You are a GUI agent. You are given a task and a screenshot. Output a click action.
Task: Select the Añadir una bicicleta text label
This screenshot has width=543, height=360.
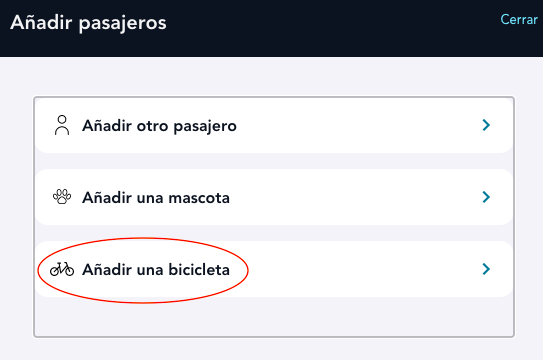coord(156,270)
